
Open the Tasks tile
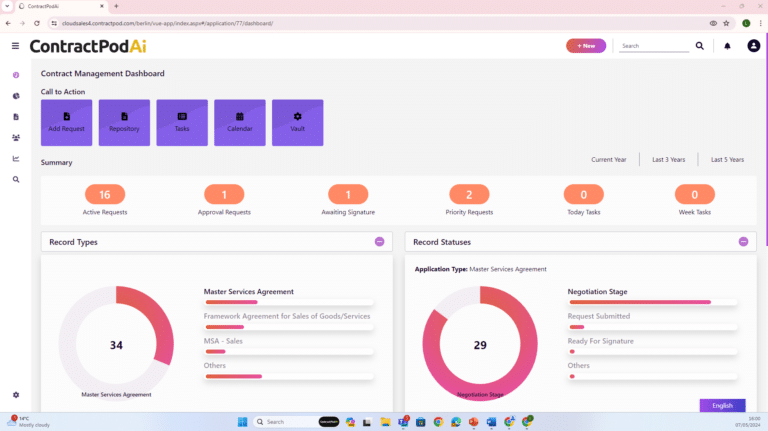click(x=182, y=122)
